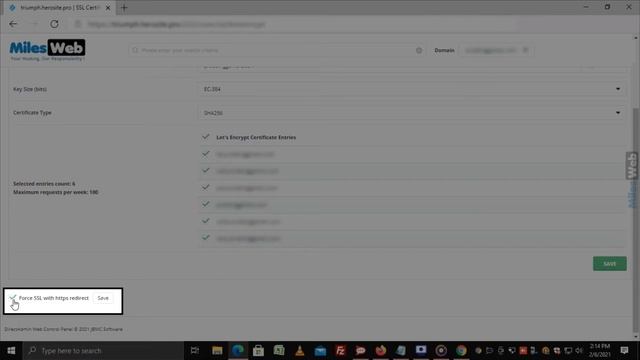The height and width of the screenshot is (360, 640).
Task: Open FileZilla from the taskbar
Action: click(340, 350)
